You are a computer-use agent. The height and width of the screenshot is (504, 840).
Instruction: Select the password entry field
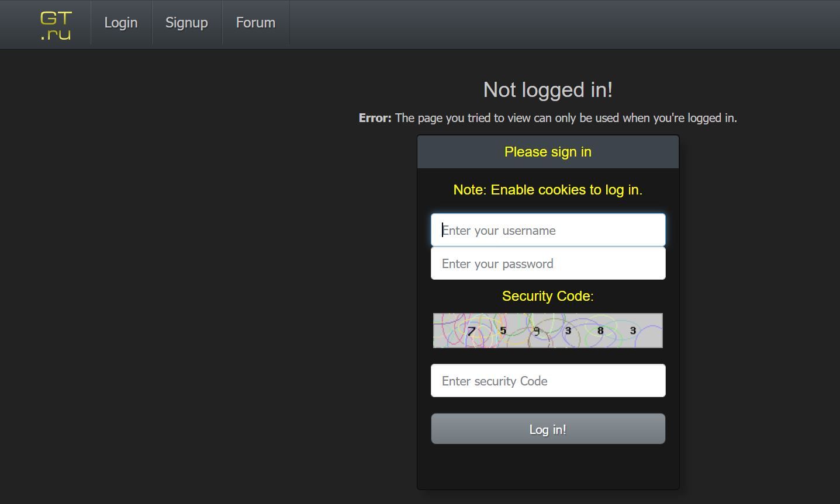tap(547, 263)
